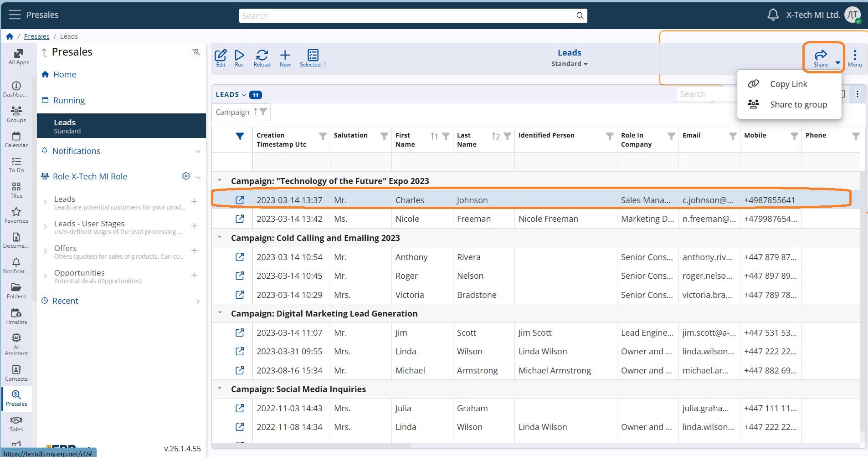Image resolution: width=868 pixels, height=460 pixels.
Task: Click the Share arrow button
Action: point(821,58)
